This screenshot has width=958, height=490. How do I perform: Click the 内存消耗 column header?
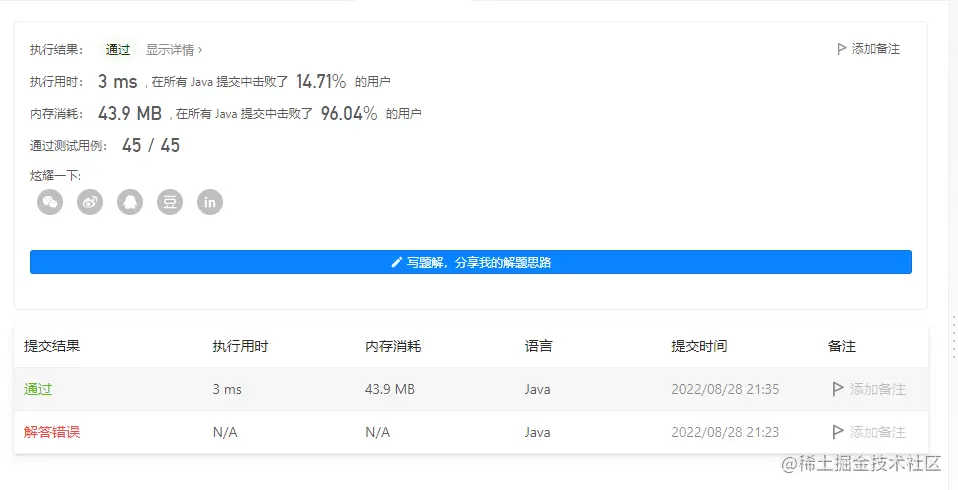click(x=393, y=346)
